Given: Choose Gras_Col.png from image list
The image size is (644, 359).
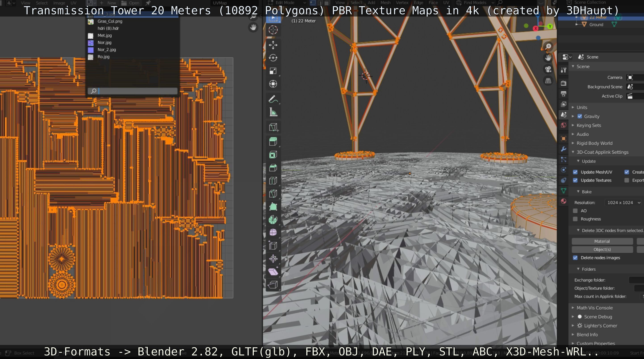Looking at the screenshot, I should (132, 21).
